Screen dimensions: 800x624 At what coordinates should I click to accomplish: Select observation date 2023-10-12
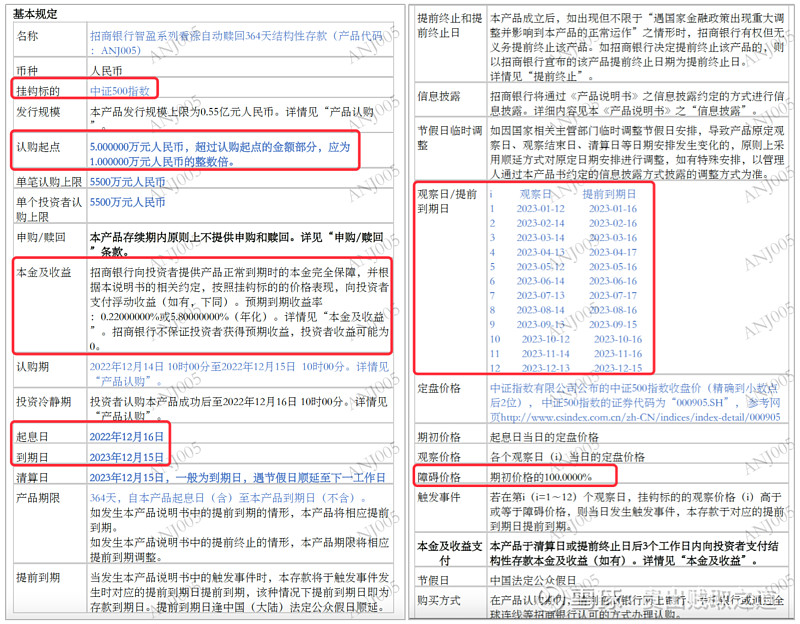(546, 339)
